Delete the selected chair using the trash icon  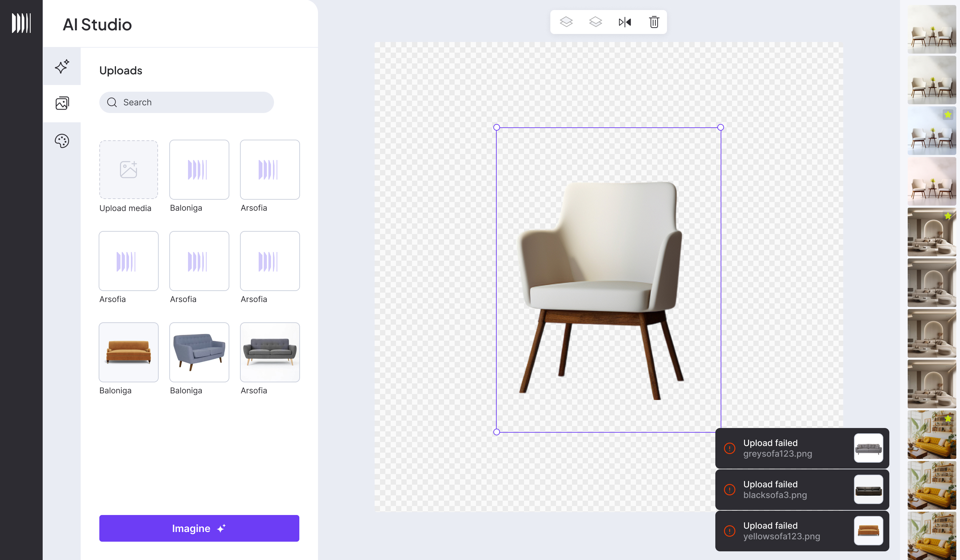(654, 22)
